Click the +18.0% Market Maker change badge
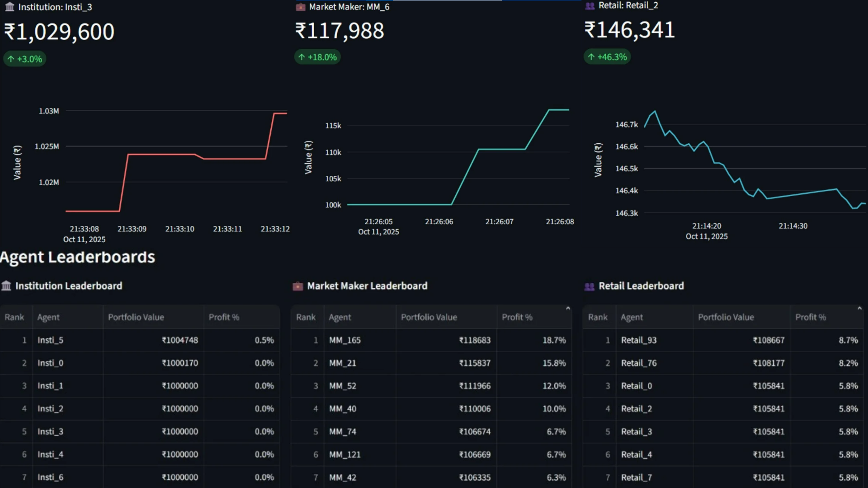Image resolution: width=868 pixels, height=488 pixels. click(317, 57)
